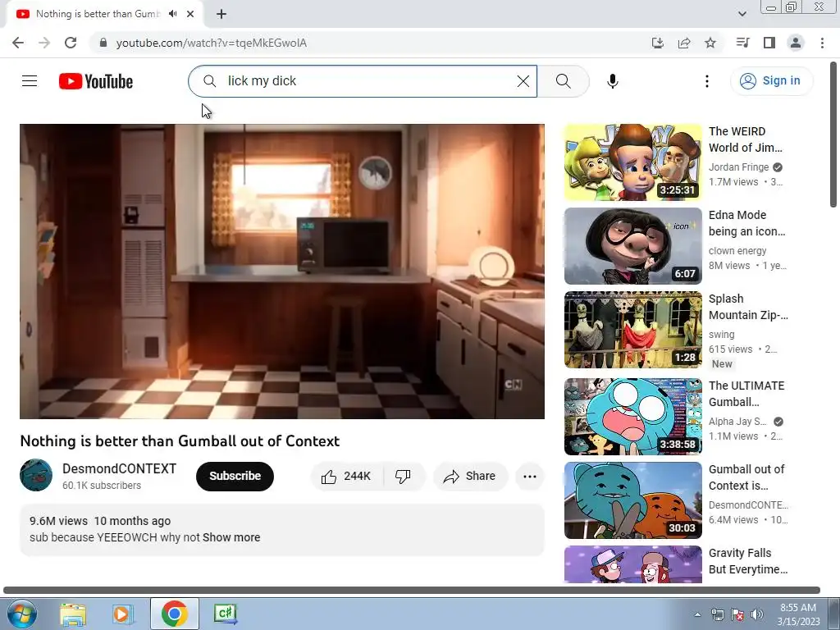Open The ULTIMATE Gumball video thumbnail

tap(632, 417)
